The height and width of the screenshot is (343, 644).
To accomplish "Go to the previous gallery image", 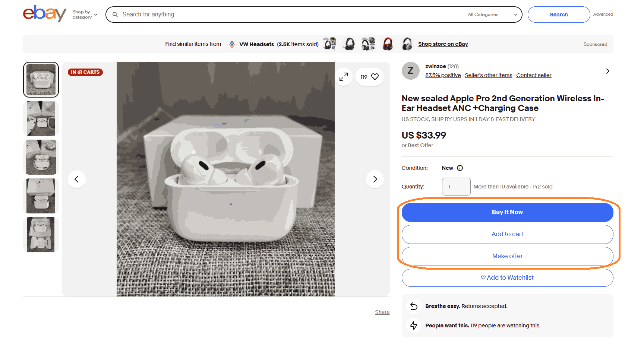I will click(x=77, y=179).
